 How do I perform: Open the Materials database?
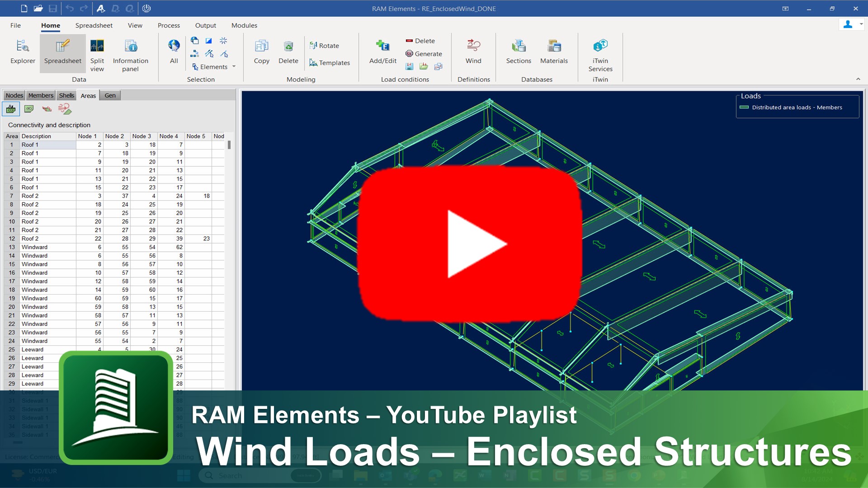(x=554, y=52)
